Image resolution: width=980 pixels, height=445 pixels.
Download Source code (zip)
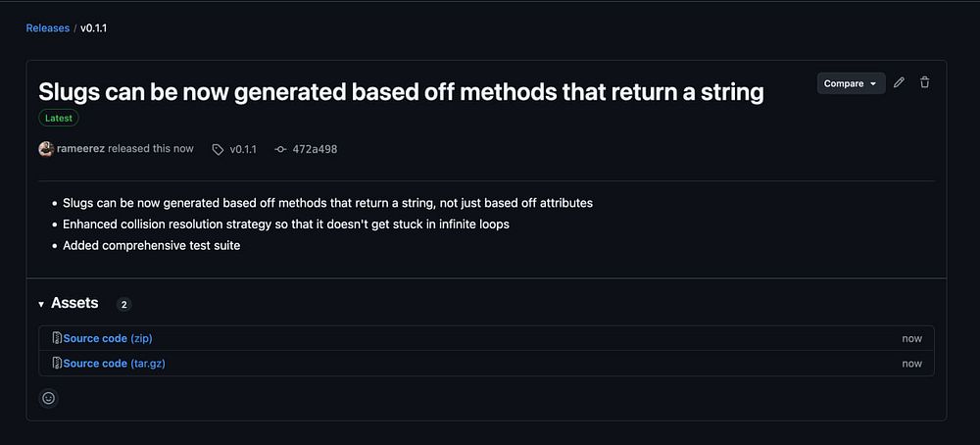108,338
